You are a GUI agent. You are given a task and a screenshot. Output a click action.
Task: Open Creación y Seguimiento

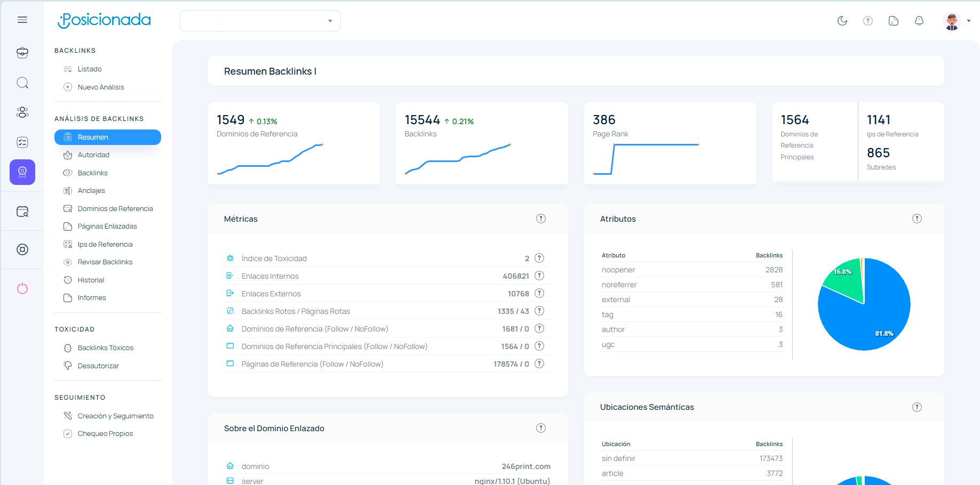(x=116, y=416)
